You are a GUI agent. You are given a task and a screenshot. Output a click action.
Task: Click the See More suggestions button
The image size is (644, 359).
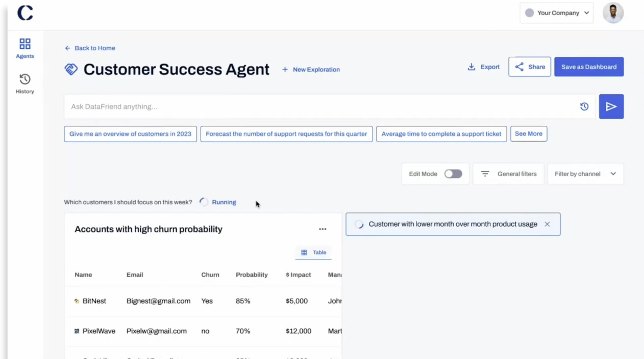coord(529,134)
